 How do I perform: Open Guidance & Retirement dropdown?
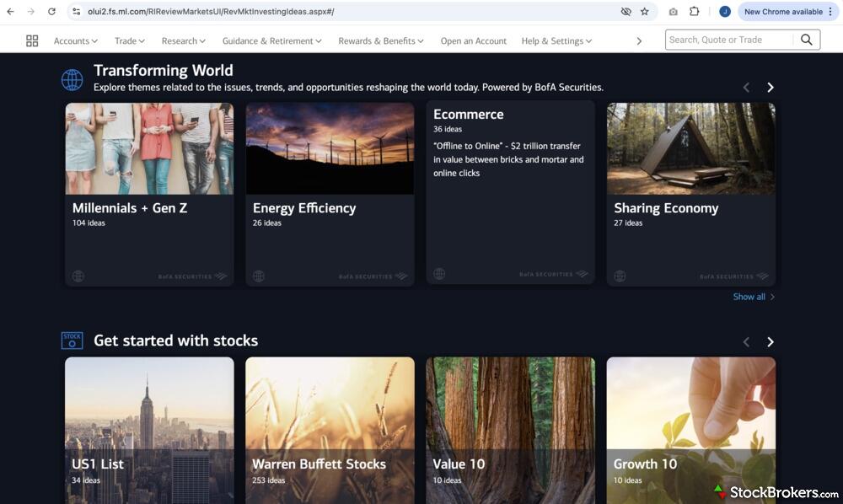272,40
